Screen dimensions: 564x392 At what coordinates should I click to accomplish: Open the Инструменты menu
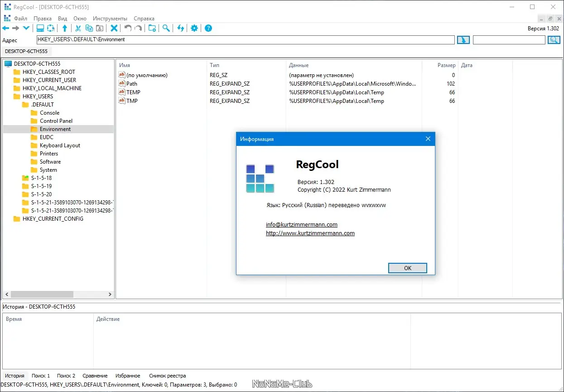110,19
